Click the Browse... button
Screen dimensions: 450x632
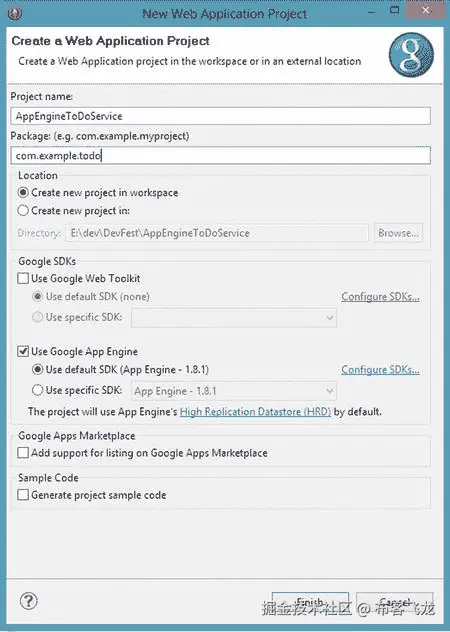pos(398,233)
